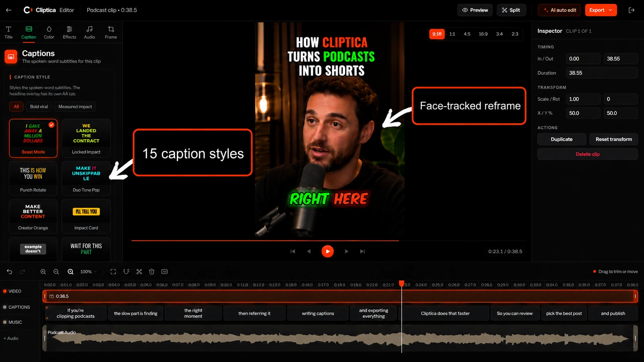Edit the In time field
The image size is (644, 362).
[x=583, y=59]
